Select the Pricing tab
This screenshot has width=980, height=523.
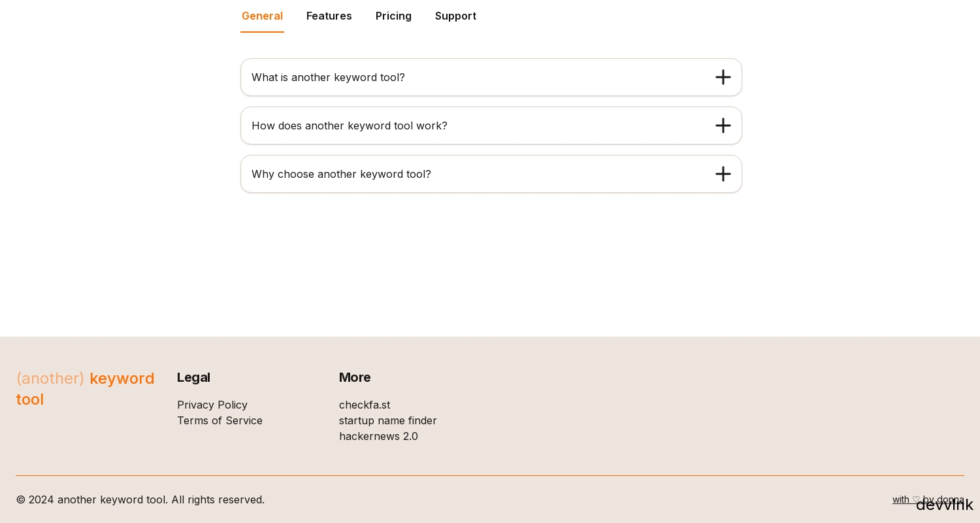[x=393, y=16]
